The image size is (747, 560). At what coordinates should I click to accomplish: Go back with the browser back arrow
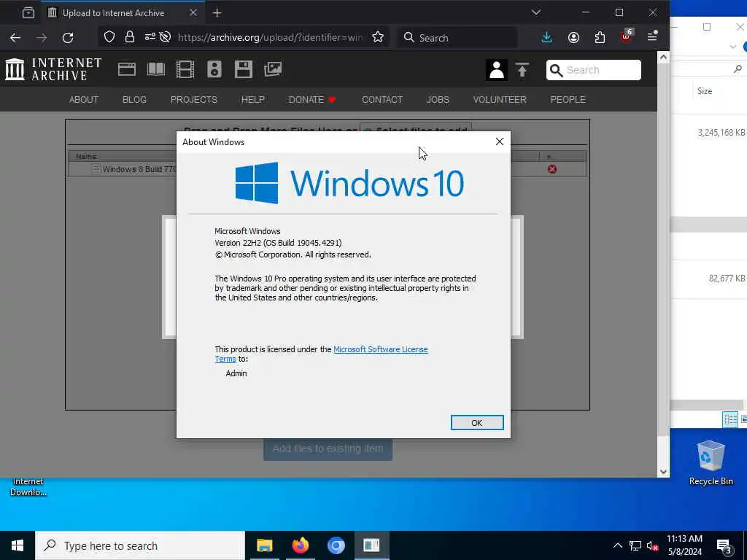click(15, 38)
